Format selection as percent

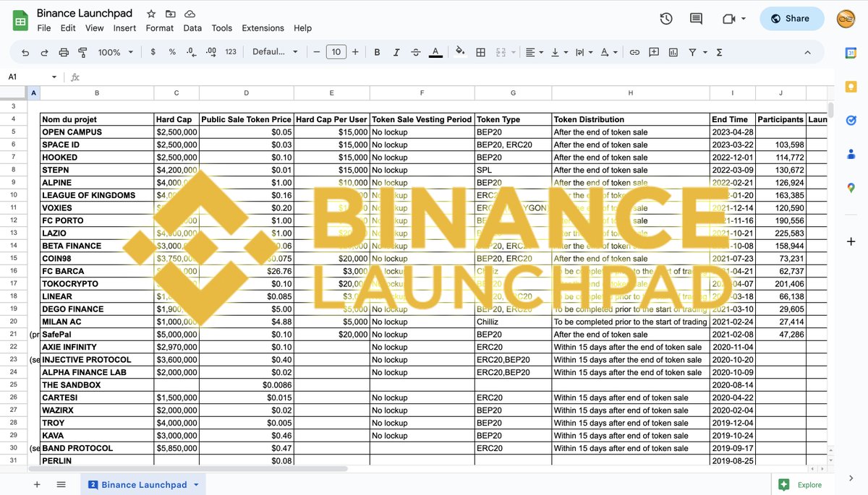(172, 52)
